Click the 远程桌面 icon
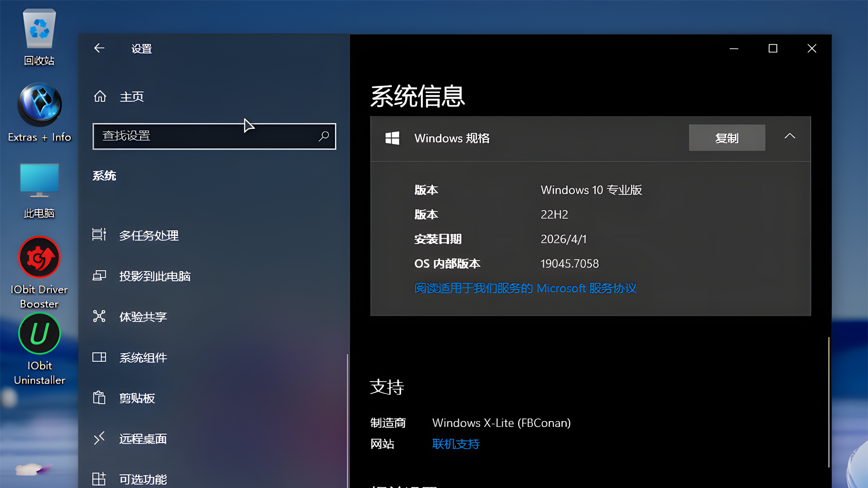This screenshot has height=488, width=868. (x=99, y=438)
